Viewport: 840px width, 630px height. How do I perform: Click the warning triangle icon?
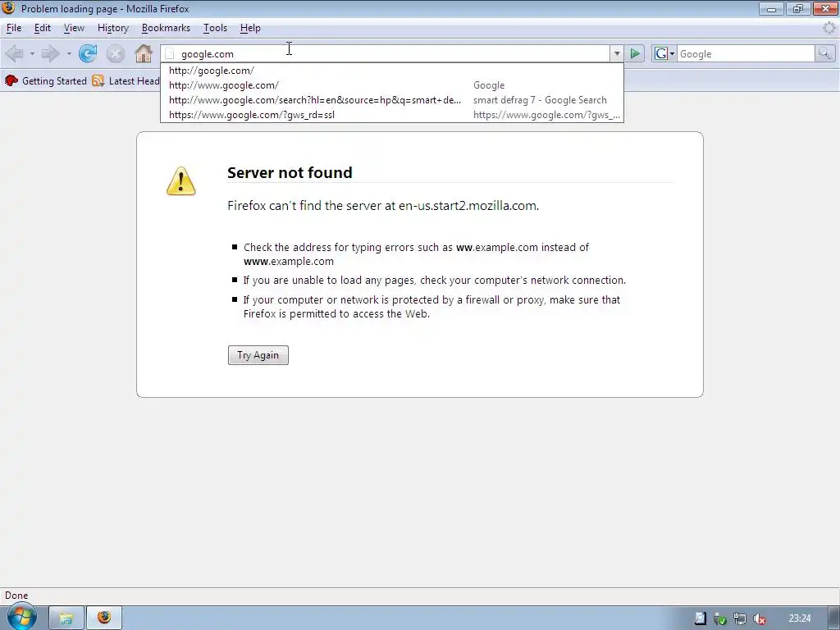point(181,181)
